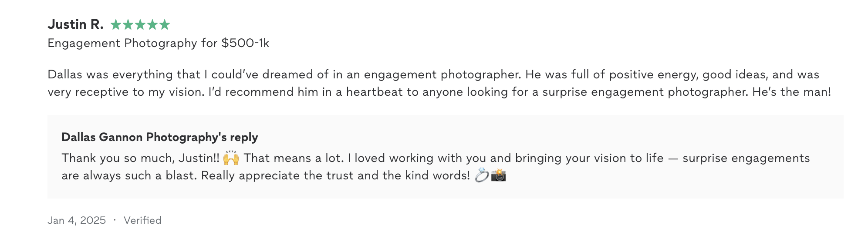
Task: Click the review's second line about recommending
Action: 439,92
